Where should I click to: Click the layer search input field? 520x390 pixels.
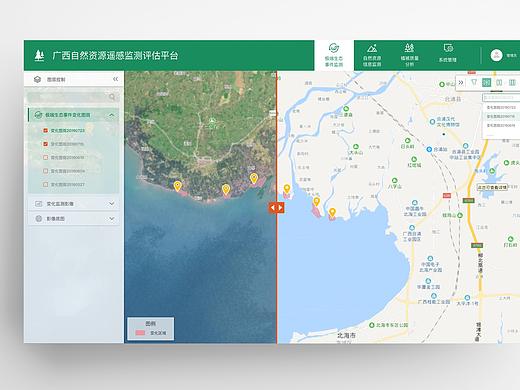(72, 97)
